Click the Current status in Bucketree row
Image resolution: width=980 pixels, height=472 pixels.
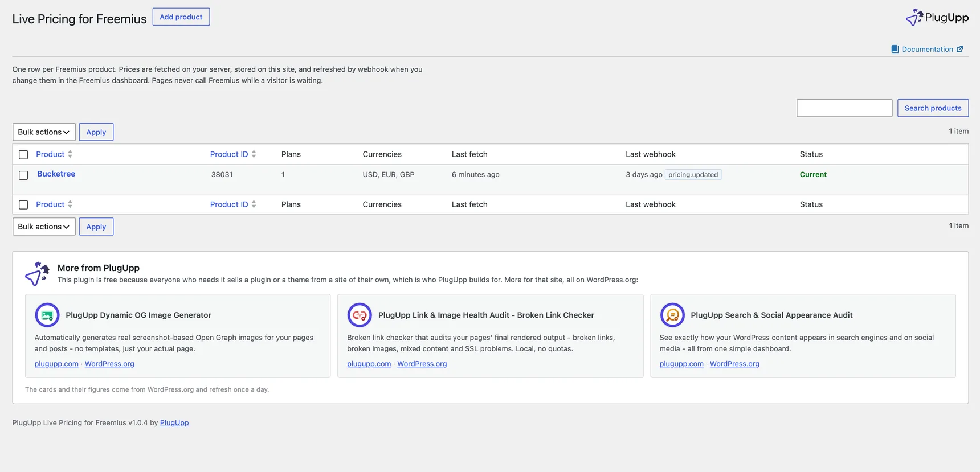click(x=813, y=175)
